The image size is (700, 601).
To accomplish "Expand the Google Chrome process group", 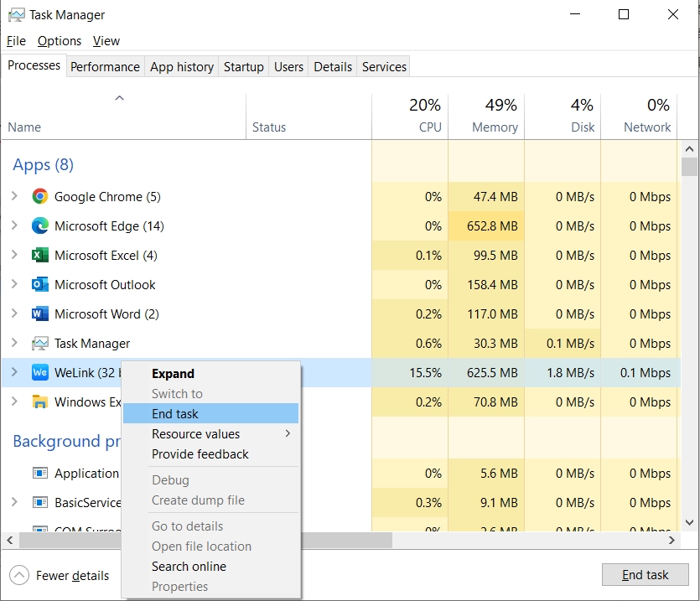I will (x=14, y=196).
